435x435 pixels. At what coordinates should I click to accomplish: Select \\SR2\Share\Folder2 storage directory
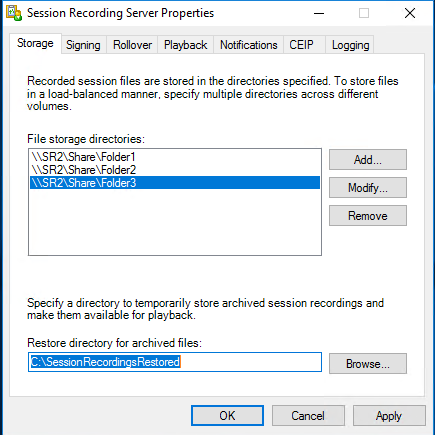175,170
